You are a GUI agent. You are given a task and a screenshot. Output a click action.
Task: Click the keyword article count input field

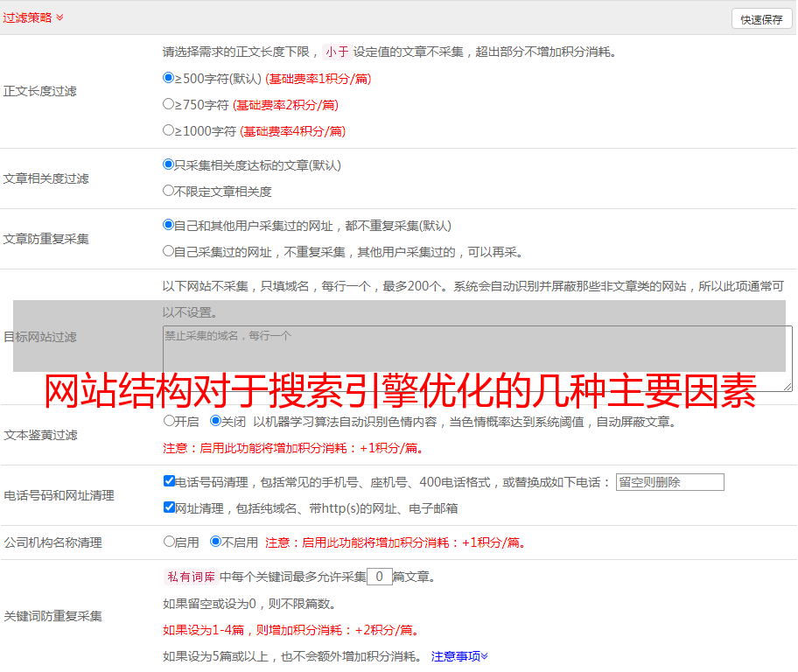pos(379,577)
